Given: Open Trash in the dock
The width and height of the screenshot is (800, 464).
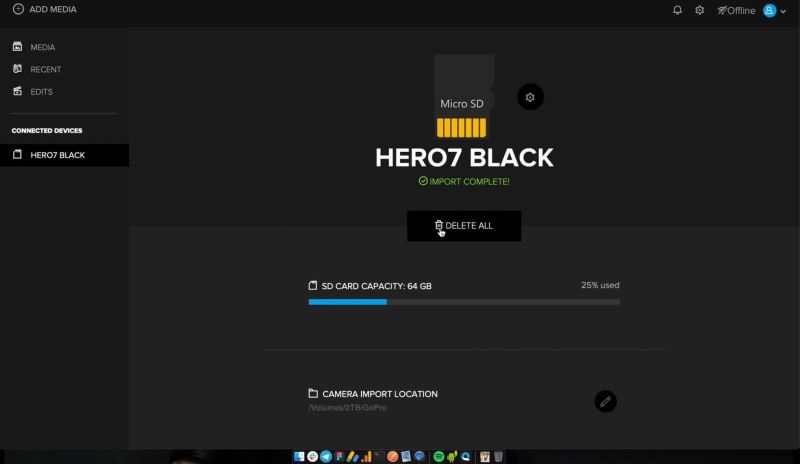Looking at the screenshot, I should 498,456.
